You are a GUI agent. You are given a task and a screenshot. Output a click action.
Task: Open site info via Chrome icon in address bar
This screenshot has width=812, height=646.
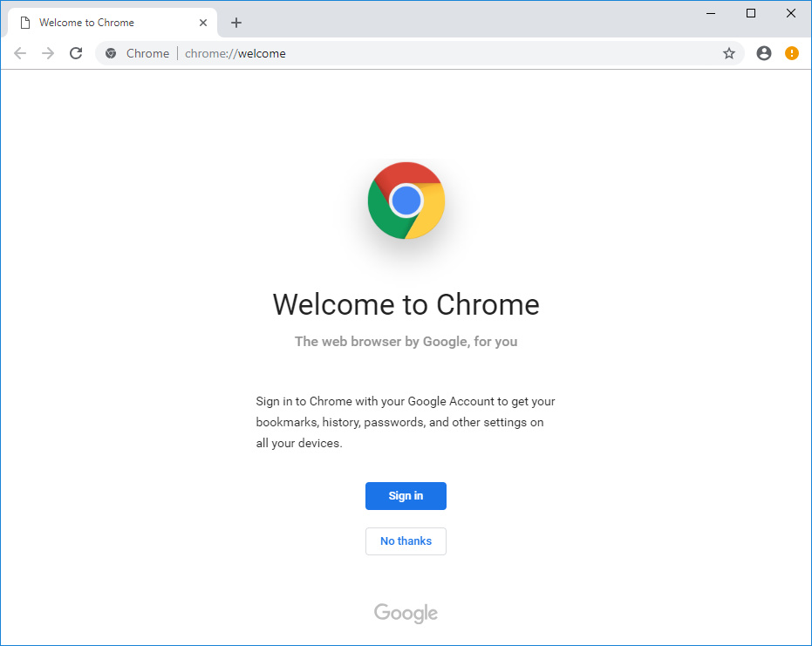(x=111, y=53)
